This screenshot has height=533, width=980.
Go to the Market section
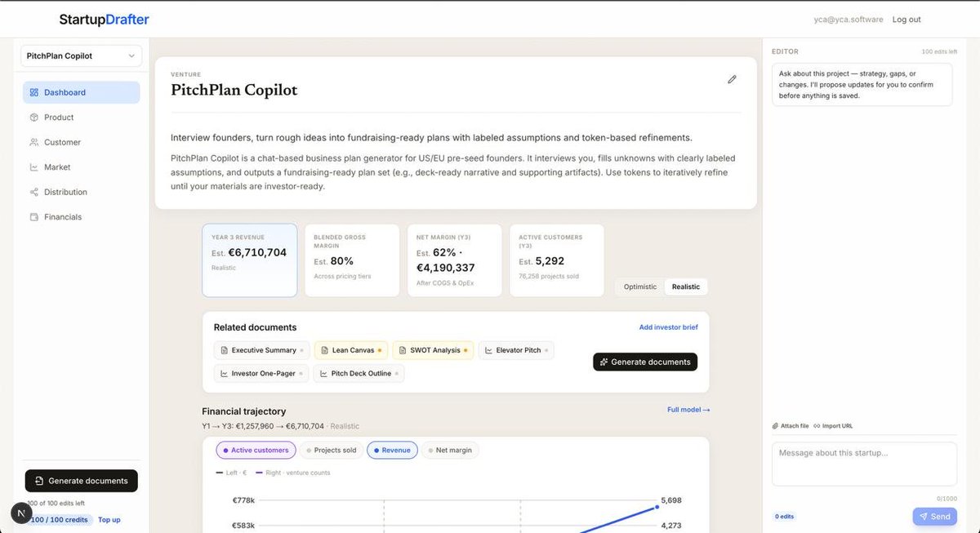tap(81, 167)
